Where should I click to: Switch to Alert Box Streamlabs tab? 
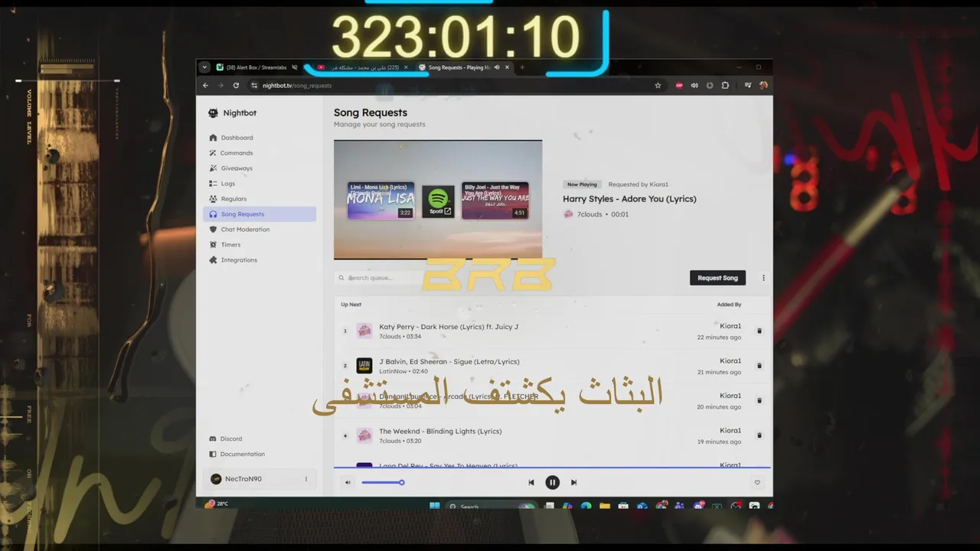[256, 67]
